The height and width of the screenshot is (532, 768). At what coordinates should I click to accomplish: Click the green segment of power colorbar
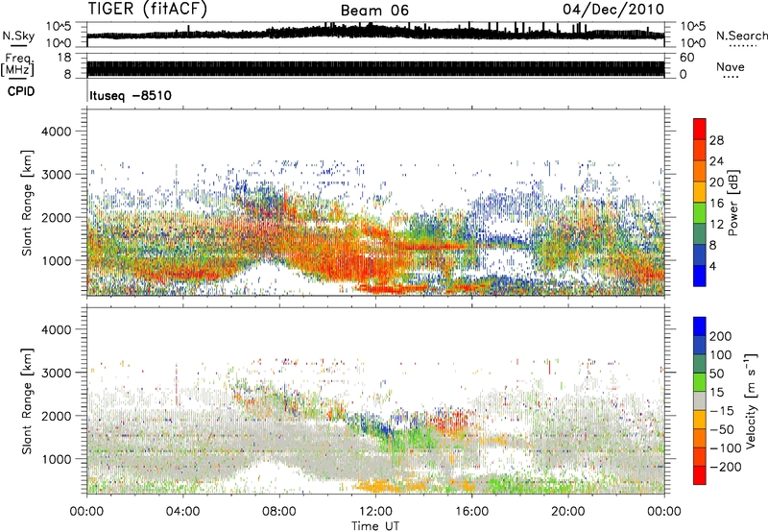pyautogui.click(x=700, y=213)
